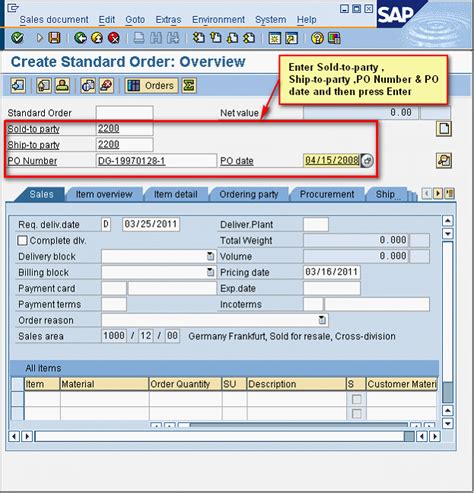Open Help with yellow question mark icon
Viewport: 474px width, 493px height.
[x=317, y=38]
